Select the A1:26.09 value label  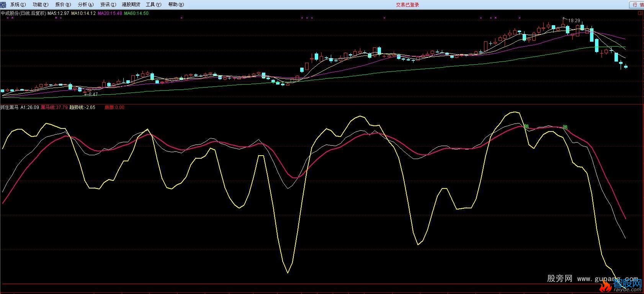click(29, 107)
